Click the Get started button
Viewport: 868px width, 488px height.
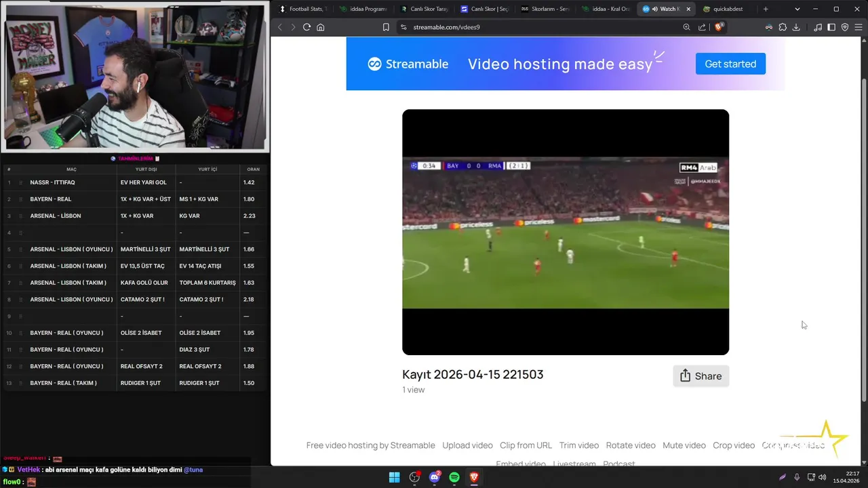click(730, 64)
